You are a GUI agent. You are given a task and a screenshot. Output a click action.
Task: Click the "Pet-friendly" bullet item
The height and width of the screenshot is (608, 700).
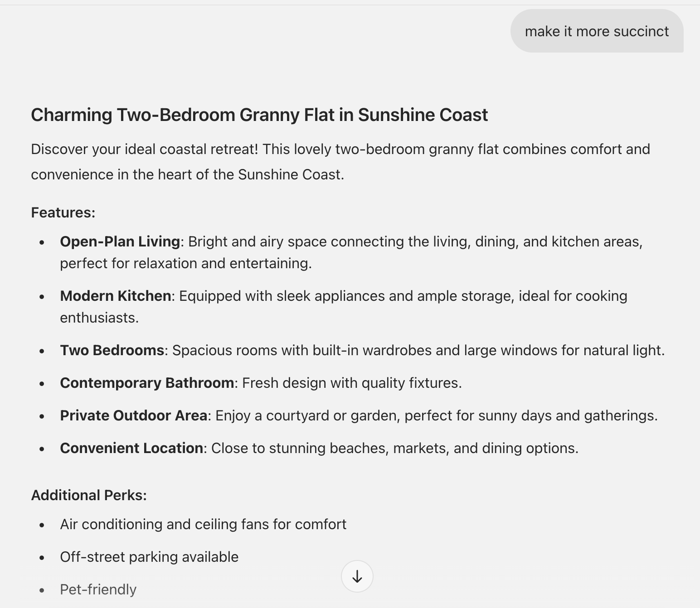98,589
